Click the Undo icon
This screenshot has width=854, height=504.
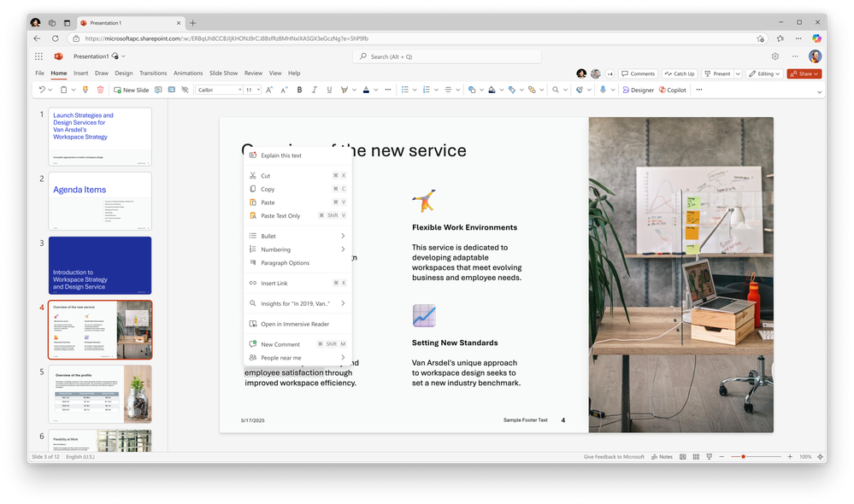pyautogui.click(x=41, y=89)
